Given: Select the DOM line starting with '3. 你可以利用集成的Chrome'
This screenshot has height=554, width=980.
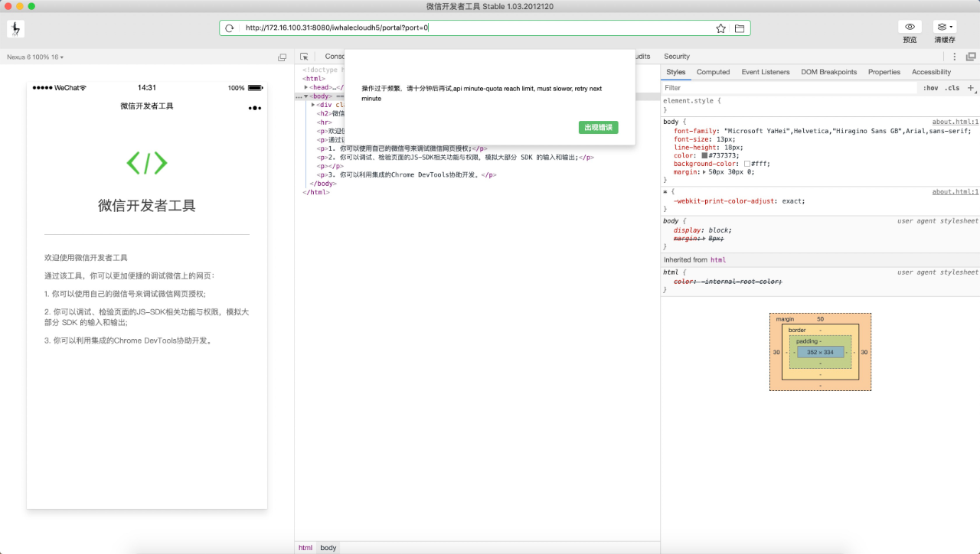Looking at the screenshot, I should (407, 174).
